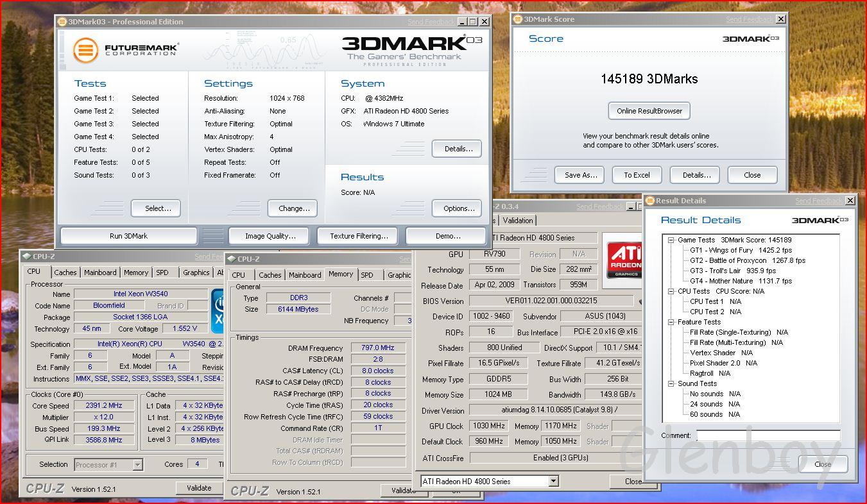
Task: Collapse the Game Tests tree node
Action: coord(671,240)
